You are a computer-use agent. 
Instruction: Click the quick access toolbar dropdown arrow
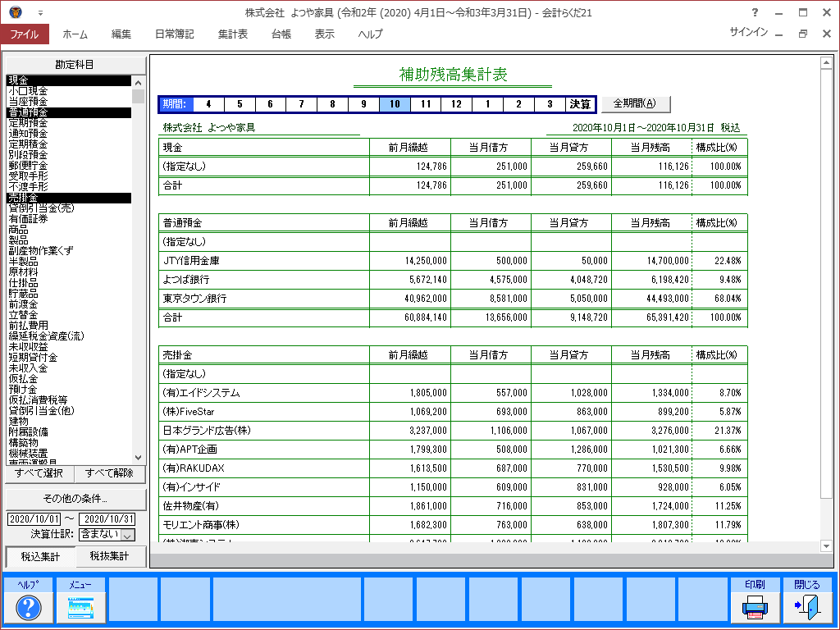[40, 14]
